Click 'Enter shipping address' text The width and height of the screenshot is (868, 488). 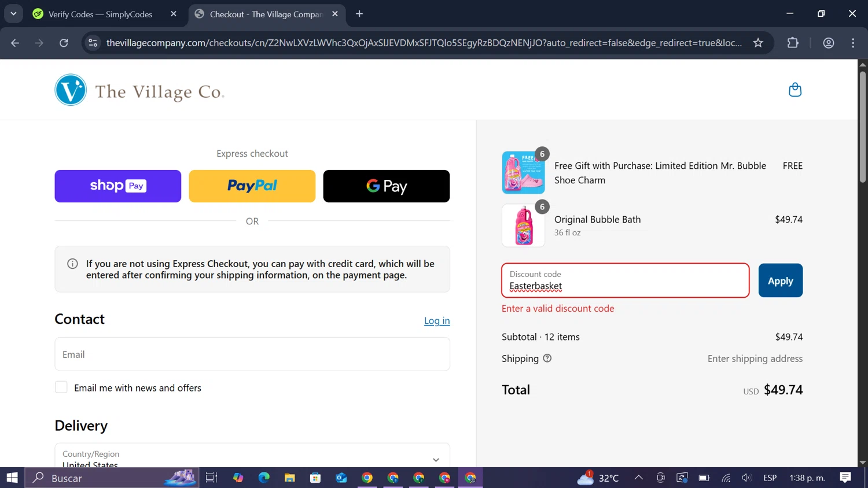coord(755,358)
